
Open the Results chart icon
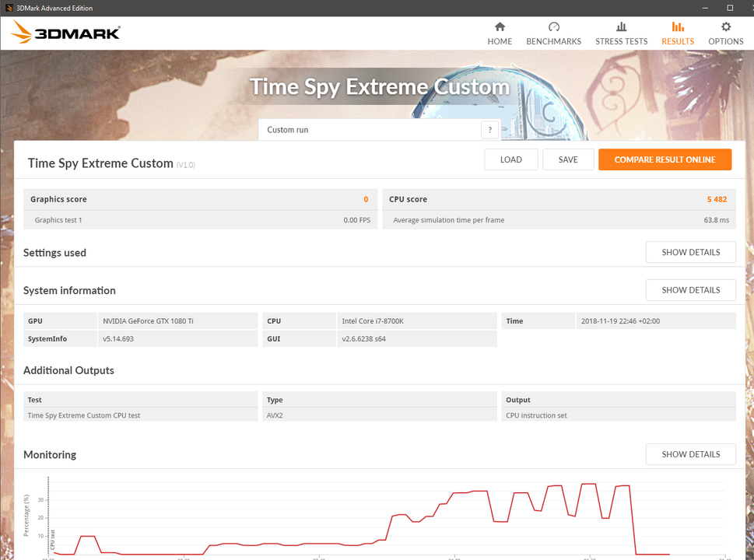click(678, 27)
